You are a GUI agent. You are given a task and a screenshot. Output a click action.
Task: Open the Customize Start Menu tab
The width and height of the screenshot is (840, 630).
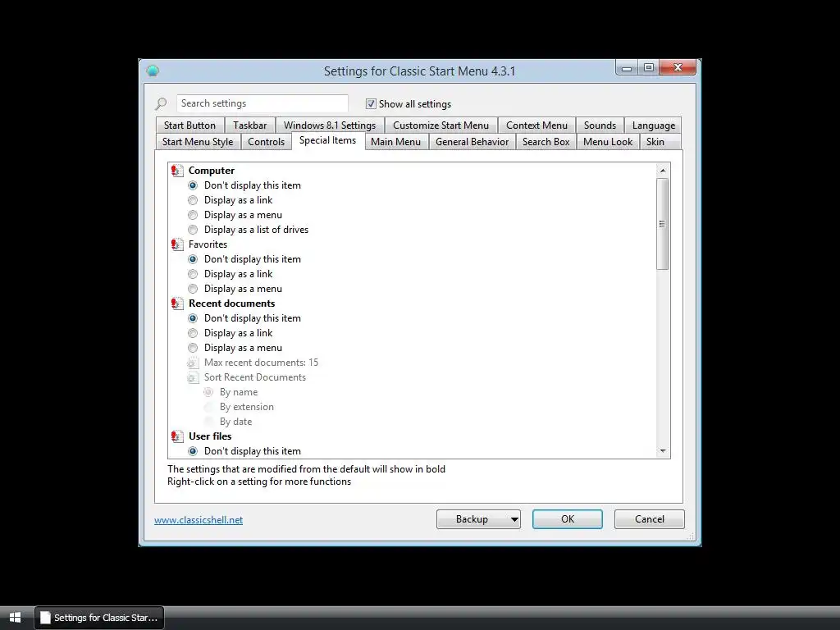tap(441, 126)
